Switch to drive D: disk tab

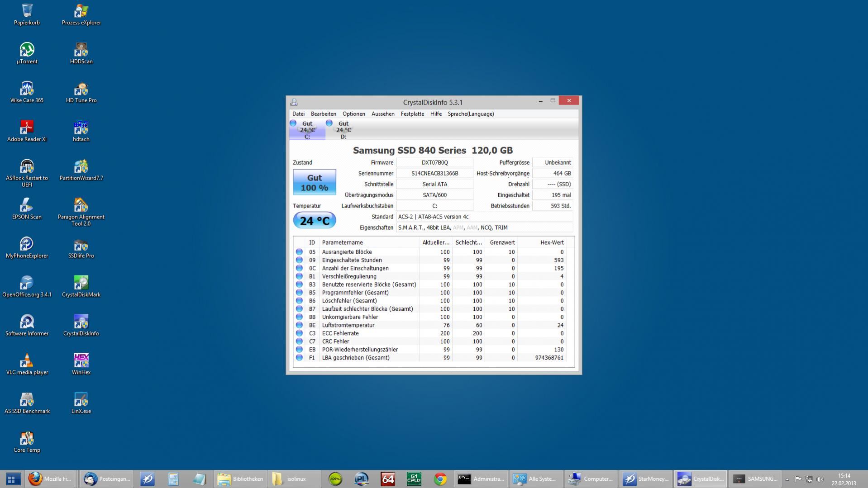click(x=343, y=130)
